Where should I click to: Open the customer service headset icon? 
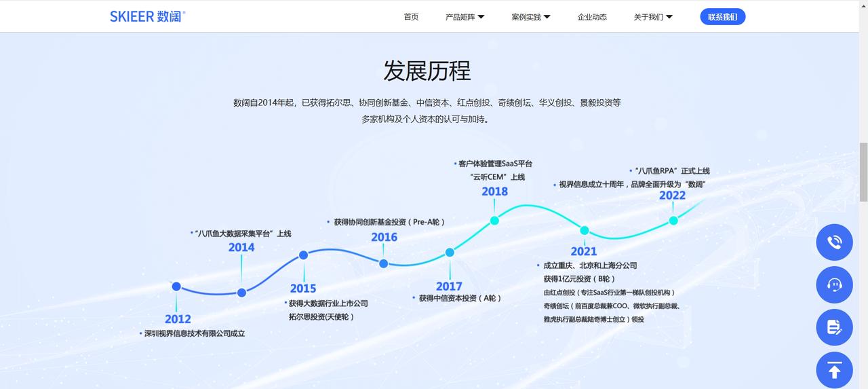pos(834,284)
